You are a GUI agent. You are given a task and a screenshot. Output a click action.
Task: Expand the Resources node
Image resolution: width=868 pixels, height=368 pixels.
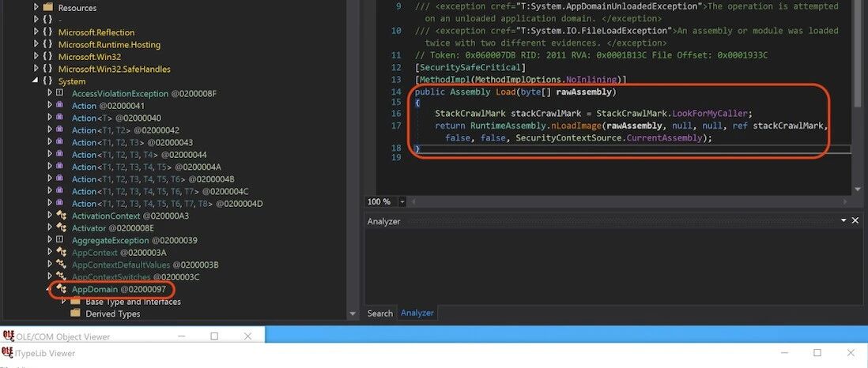36,7
